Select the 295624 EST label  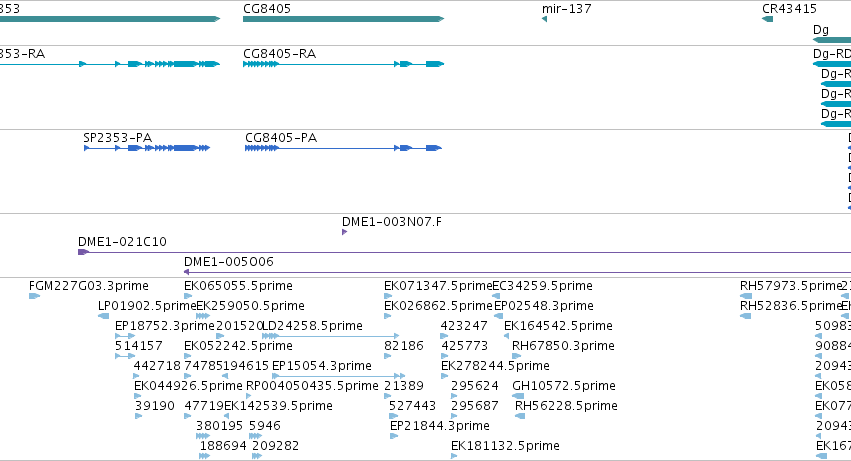click(x=475, y=386)
